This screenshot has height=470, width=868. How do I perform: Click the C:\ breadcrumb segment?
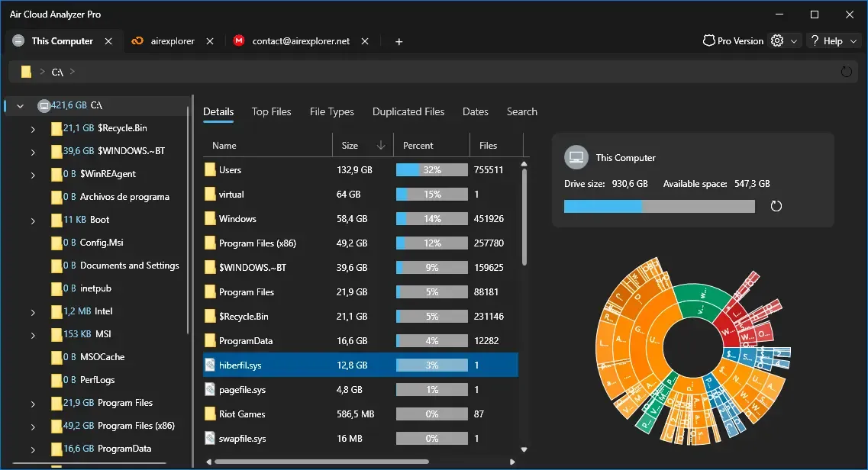pos(57,72)
